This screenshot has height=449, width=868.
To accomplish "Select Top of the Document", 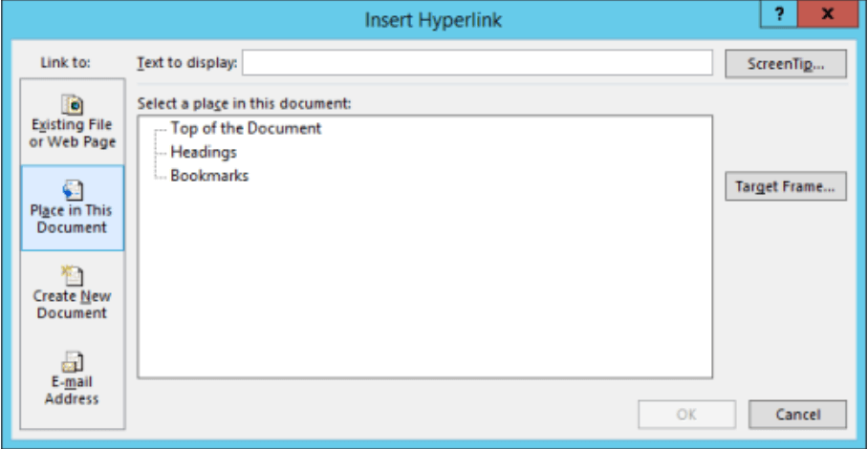I will [x=246, y=128].
